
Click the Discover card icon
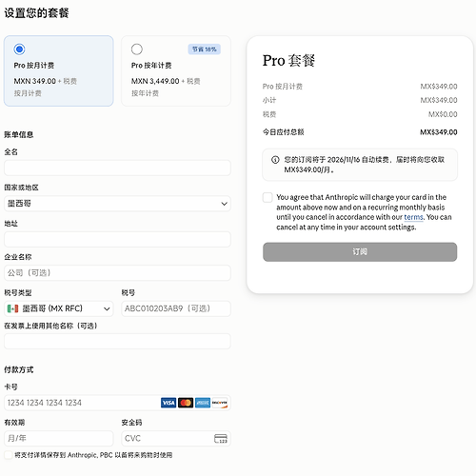pos(220,403)
